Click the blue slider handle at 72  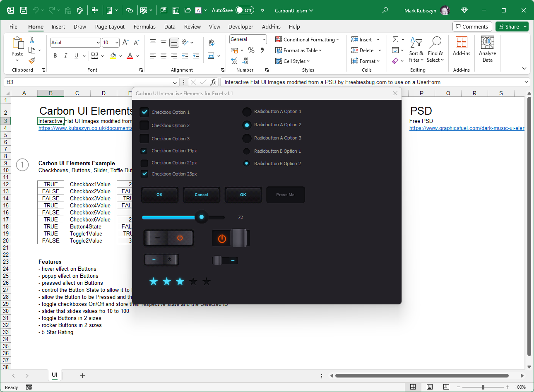click(202, 217)
